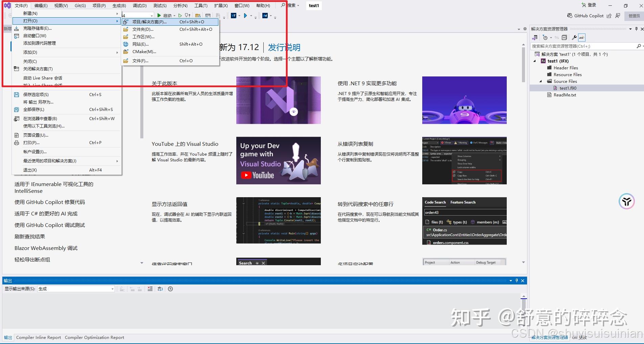
Task: Click the autoscroll clock icon in Output toolbar
Action: coord(170,289)
